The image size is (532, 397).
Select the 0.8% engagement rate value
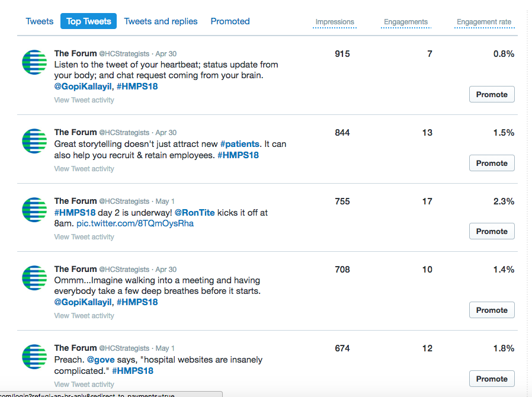pyautogui.click(x=504, y=53)
